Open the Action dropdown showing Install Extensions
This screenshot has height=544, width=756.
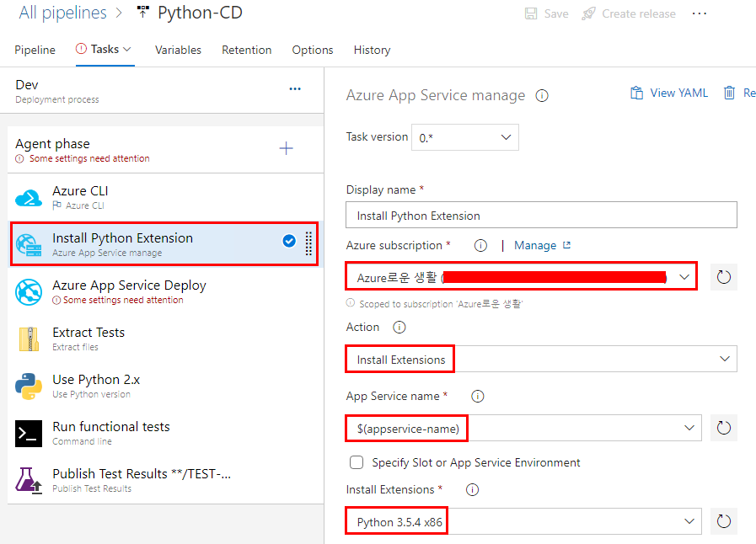[x=541, y=359]
